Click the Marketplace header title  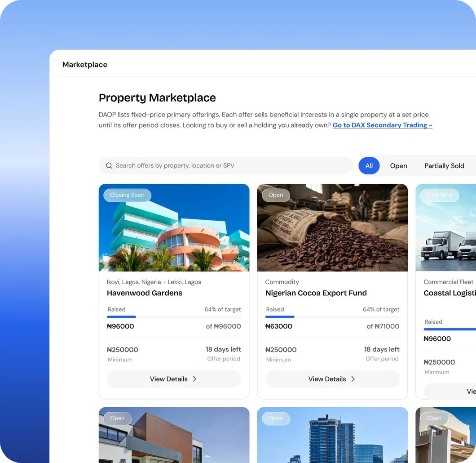85,64
